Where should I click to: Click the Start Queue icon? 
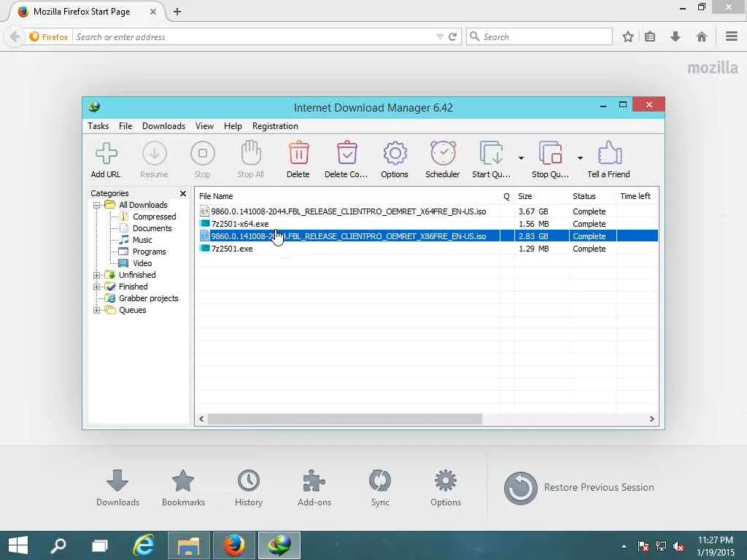(491, 153)
